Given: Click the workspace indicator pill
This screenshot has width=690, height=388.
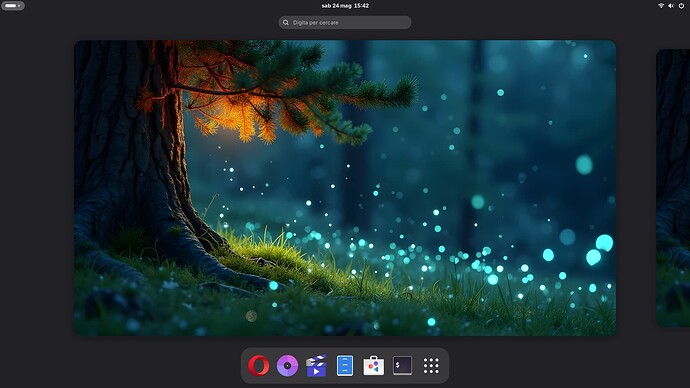Looking at the screenshot, I should tap(13, 6).
